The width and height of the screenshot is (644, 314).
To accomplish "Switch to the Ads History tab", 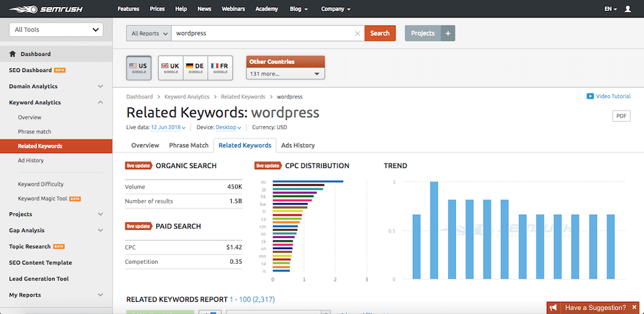I will tap(298, 145).
